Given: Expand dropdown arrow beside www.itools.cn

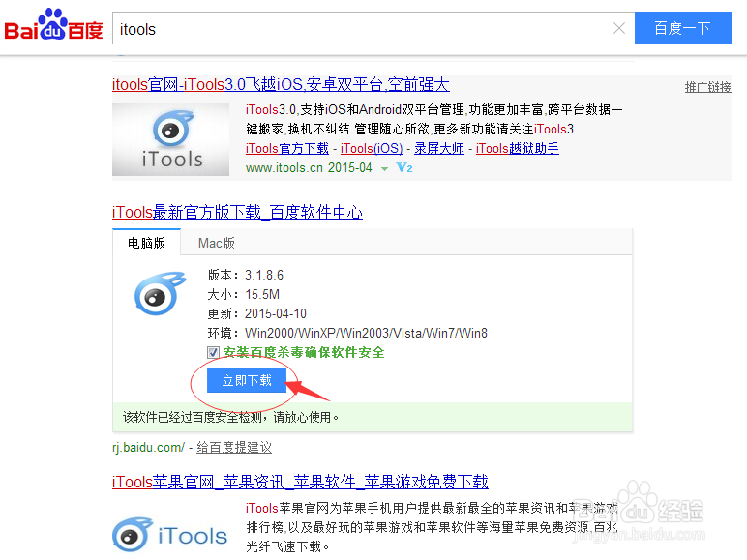Looking at the screenshot, I should click(x=384, y=168).
